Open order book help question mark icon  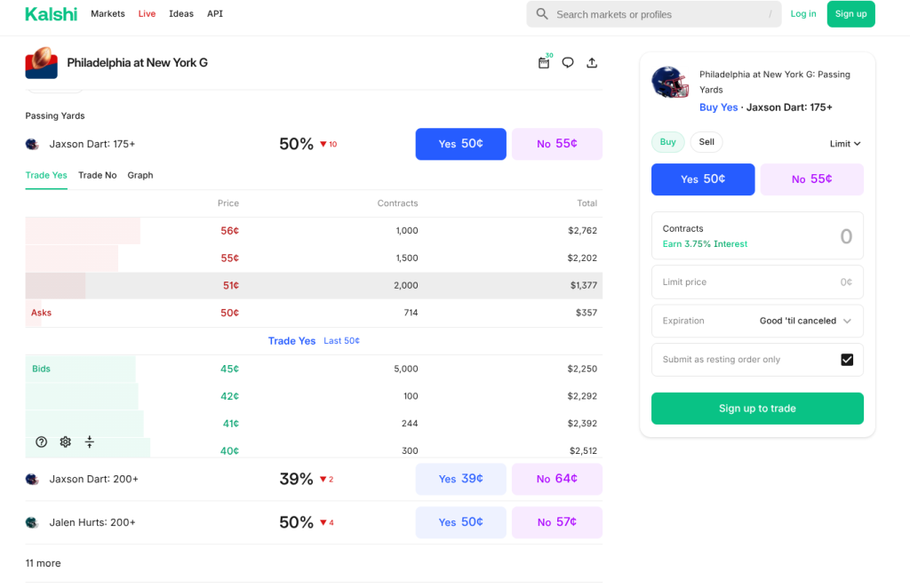point(42,442)
